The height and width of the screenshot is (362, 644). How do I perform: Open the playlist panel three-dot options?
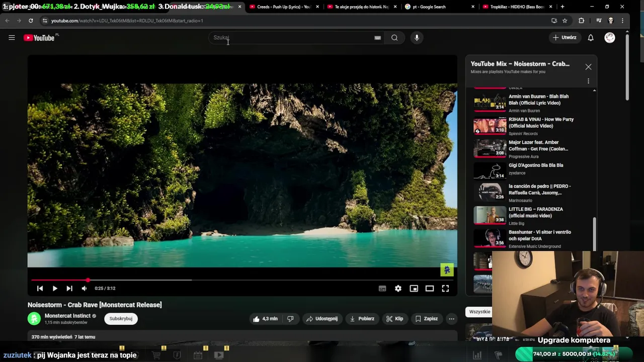(588, 81)
